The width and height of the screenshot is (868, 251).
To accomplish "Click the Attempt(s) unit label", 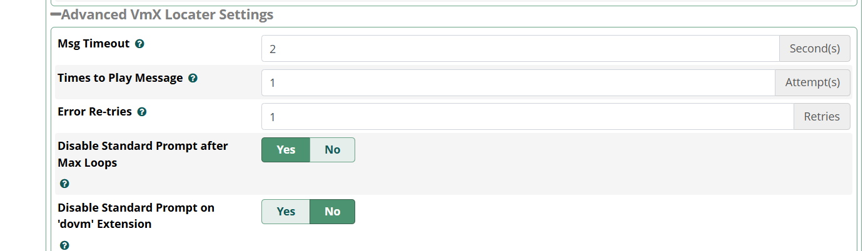I will pos(812,82).
